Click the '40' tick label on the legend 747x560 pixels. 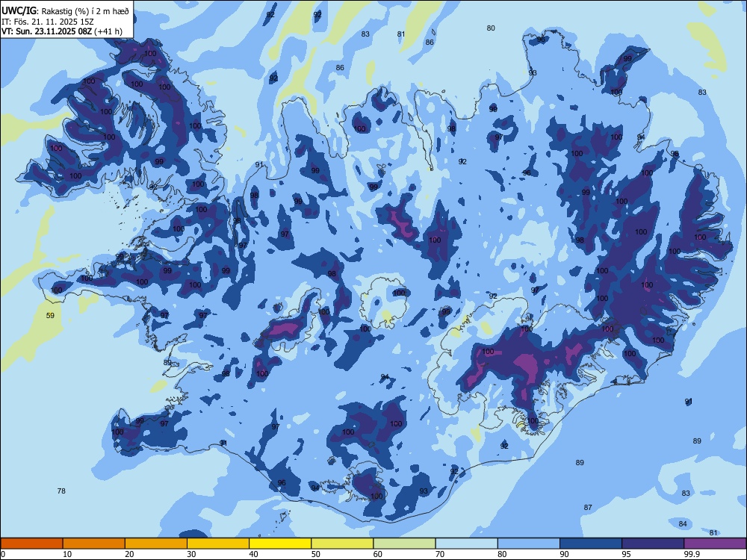[253, 554]
